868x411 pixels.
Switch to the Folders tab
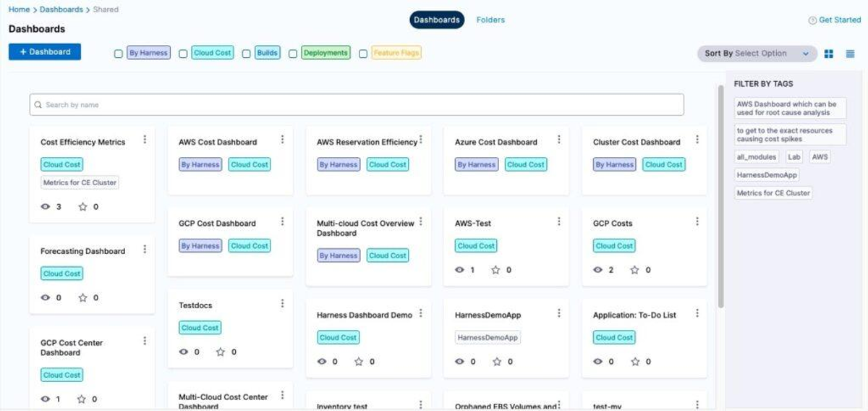coord(490,20)
